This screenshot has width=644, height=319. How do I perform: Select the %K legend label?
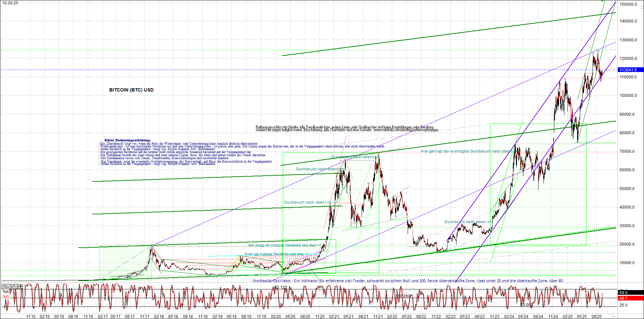pyautogui.click(x=6, y=291)
